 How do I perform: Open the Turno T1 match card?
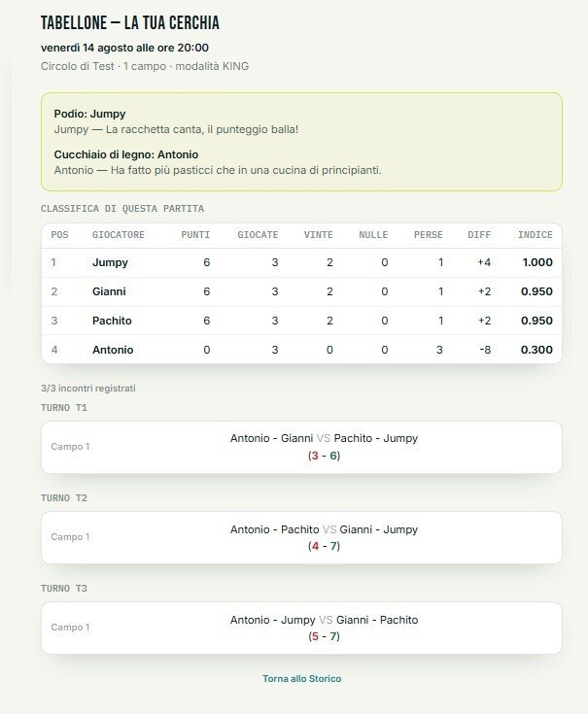click(x=301, y=447)
